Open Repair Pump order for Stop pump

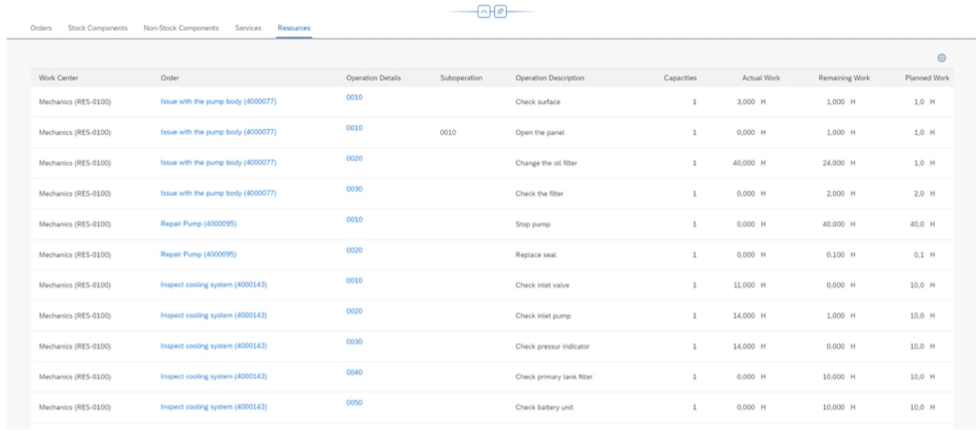point(199,223)
